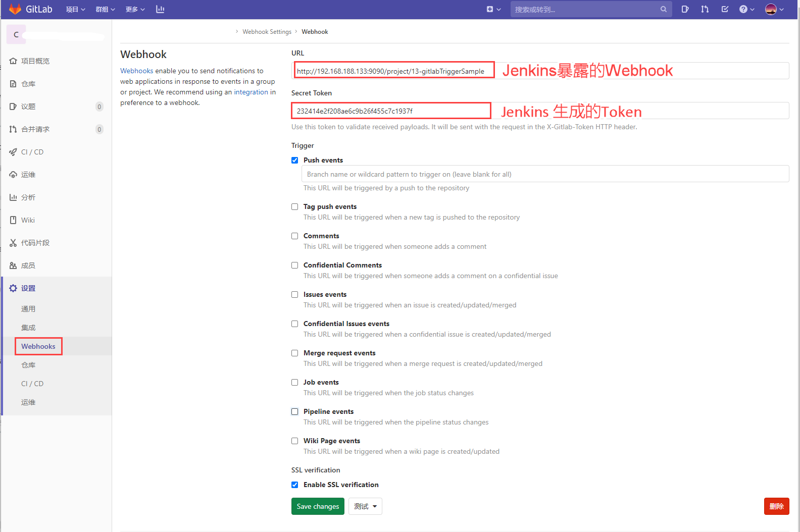Click the Enable SSL verification label

341,485
